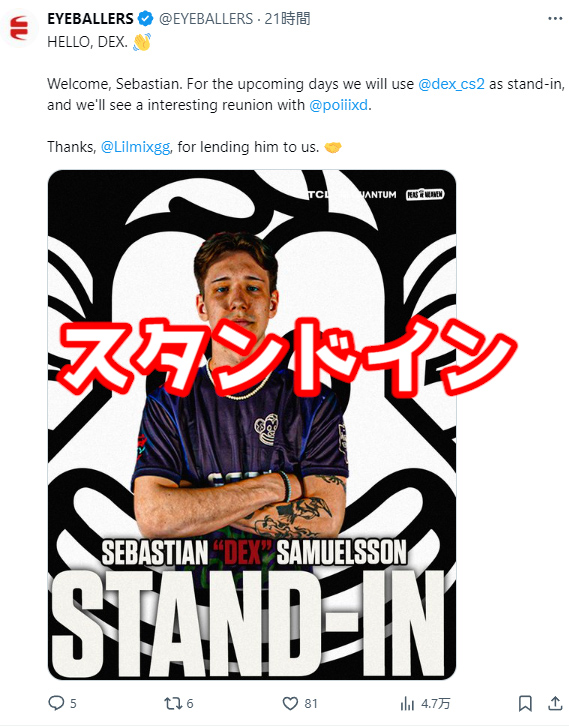
Task: Click the EYEBALLERS display name
Action: point(90,19)
